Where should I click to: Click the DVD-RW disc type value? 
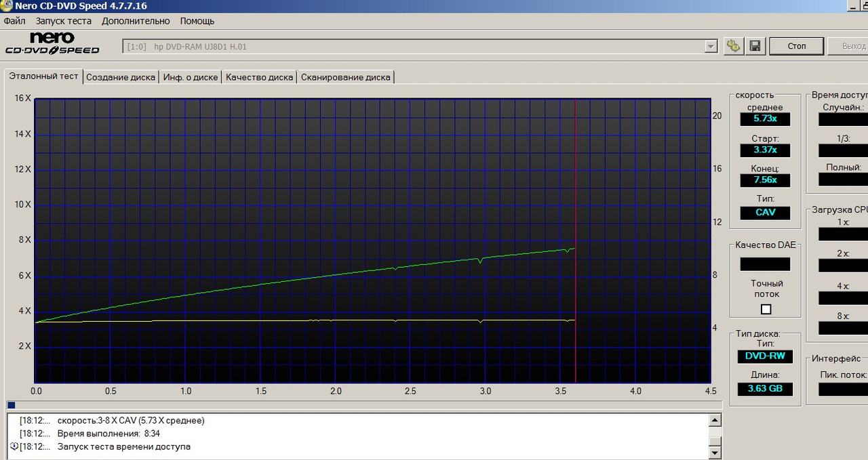click(765, 356)
